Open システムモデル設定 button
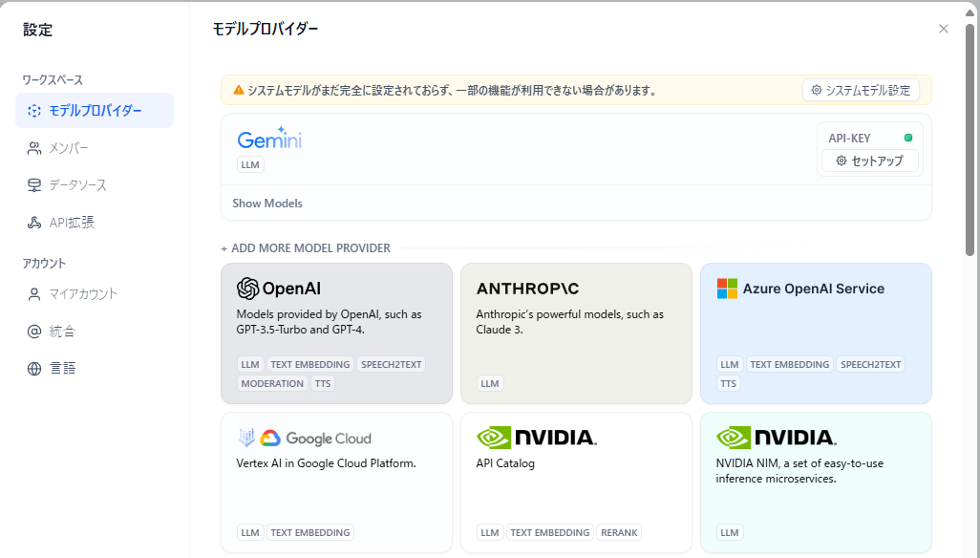The height and width of the screenshot is (558, 980). click(x=861, y=90)
